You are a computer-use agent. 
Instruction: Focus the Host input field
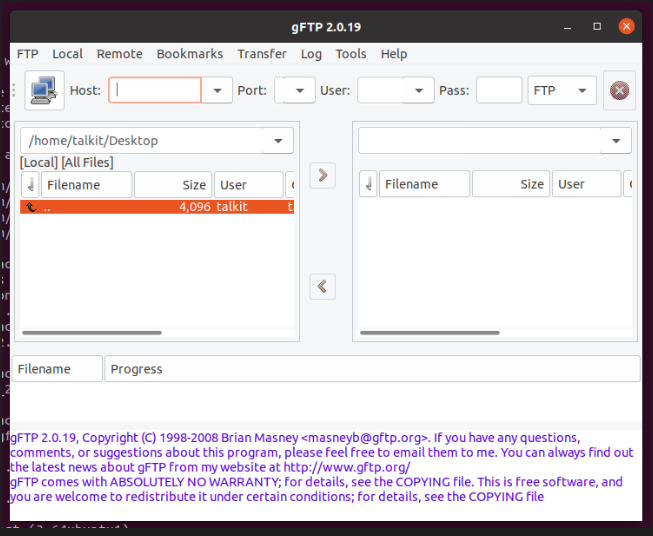click(x=155, y=90)
